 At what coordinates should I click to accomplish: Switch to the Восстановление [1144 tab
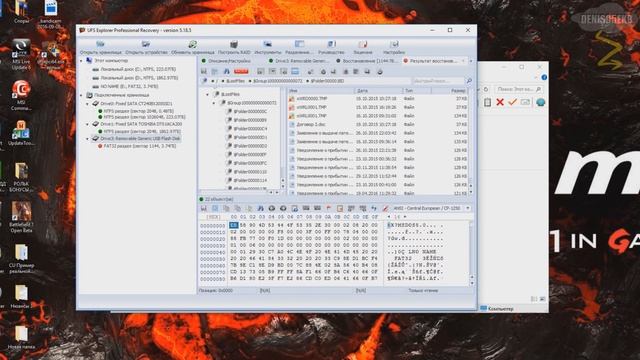pos(366,61)
